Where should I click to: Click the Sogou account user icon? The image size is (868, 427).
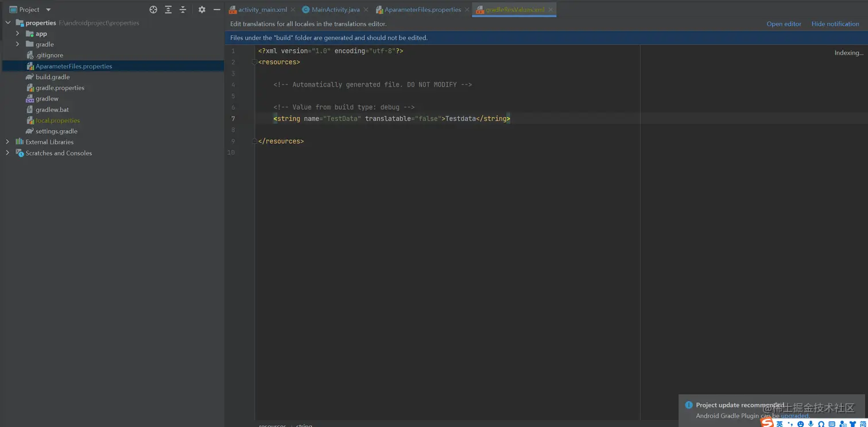click(x=843, y=424)
